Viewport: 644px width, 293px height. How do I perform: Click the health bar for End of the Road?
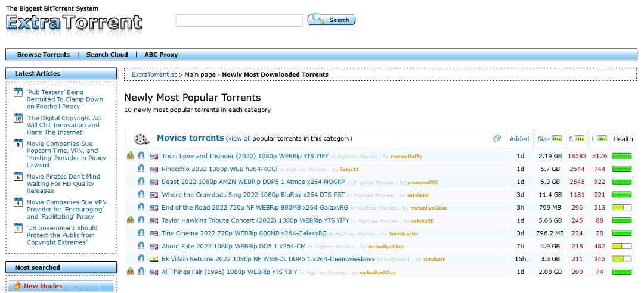tap(621, 208)
